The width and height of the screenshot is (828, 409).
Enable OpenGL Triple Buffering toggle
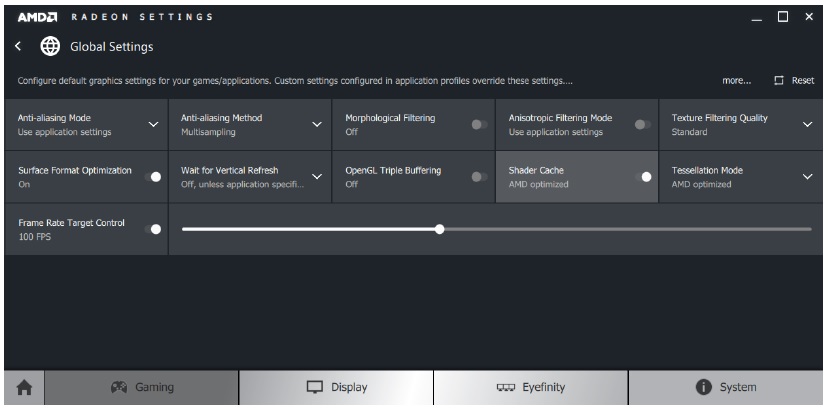coord(479,177)
